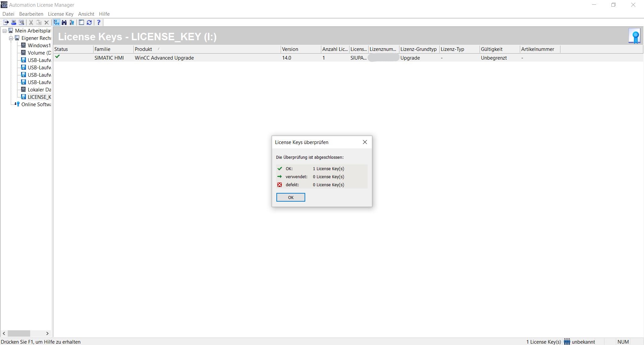Select the Lokaler Da drive tree item
Viewport: 644px width, 345px height.
tap(39, 90)
